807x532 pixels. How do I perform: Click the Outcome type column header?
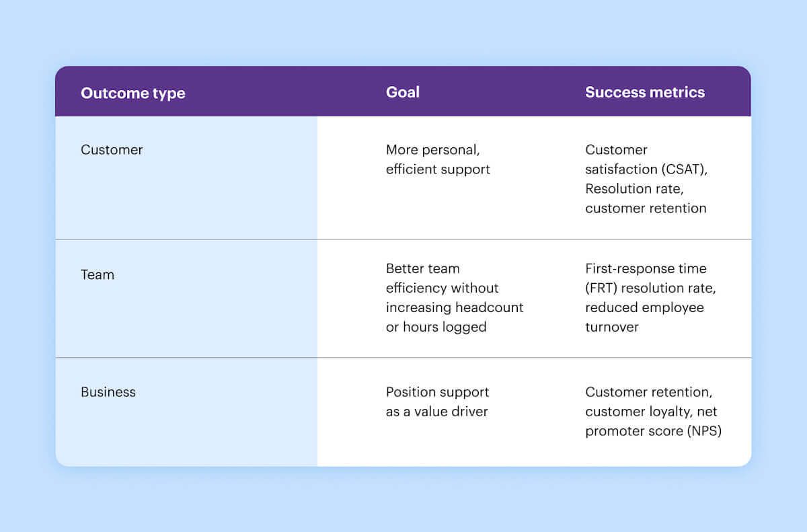click(132, 93)
